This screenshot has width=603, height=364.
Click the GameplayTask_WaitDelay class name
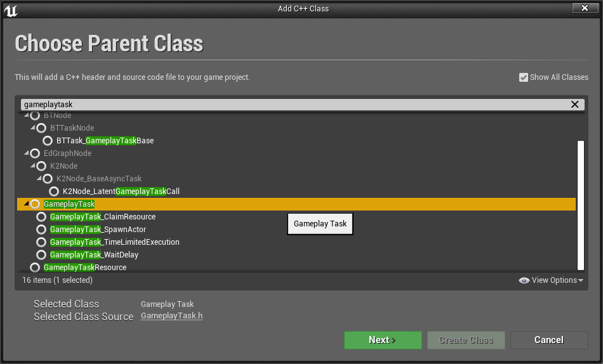(94, 255)
